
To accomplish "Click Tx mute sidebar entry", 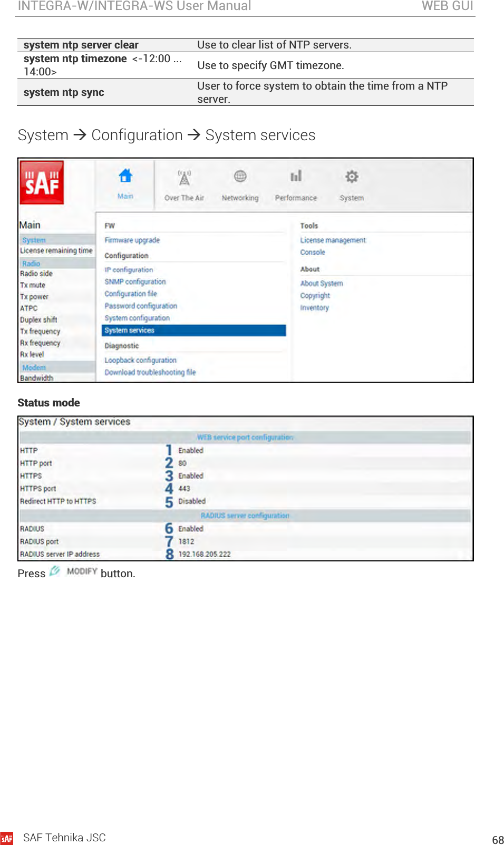I will (33, 285).
